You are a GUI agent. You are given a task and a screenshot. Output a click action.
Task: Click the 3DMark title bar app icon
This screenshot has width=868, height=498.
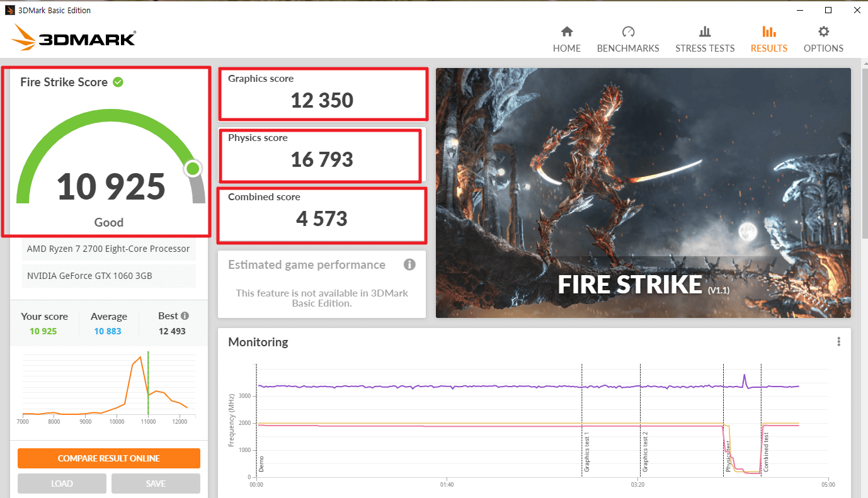click(9, 10)
